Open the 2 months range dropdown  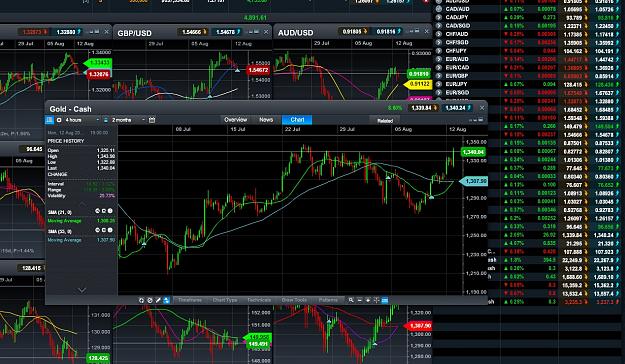coord(128,120)
